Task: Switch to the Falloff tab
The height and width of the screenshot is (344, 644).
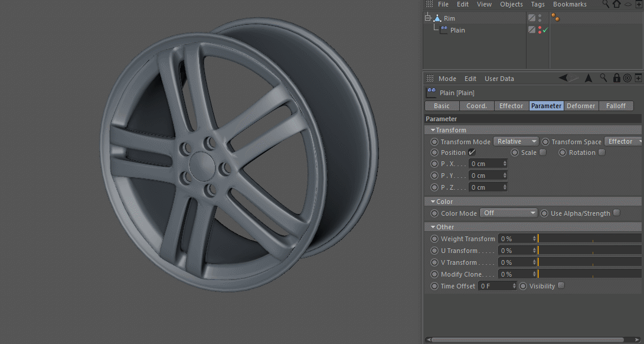Action: (x=616, y=106)
